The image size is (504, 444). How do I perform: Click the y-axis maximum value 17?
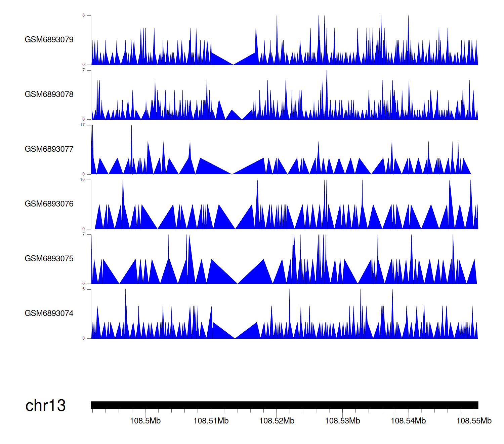(82, 125)
